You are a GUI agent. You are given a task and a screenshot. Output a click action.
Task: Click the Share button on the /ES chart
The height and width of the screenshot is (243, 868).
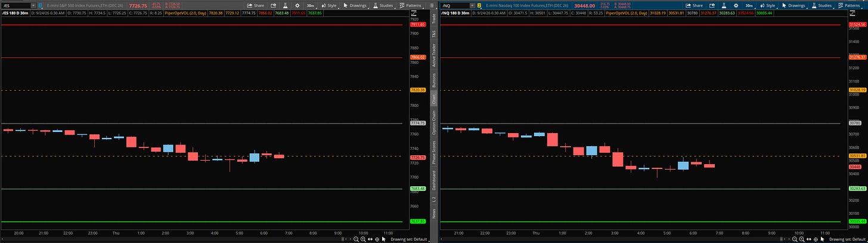[x=255, y=5]
